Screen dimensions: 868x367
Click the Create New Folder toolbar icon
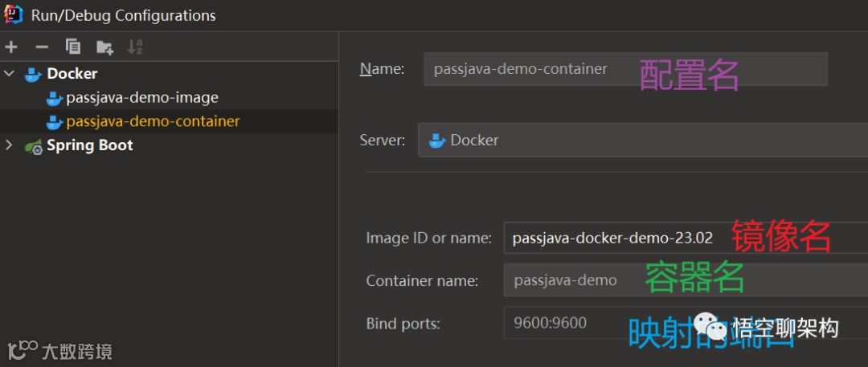click(x=104, y=47)
